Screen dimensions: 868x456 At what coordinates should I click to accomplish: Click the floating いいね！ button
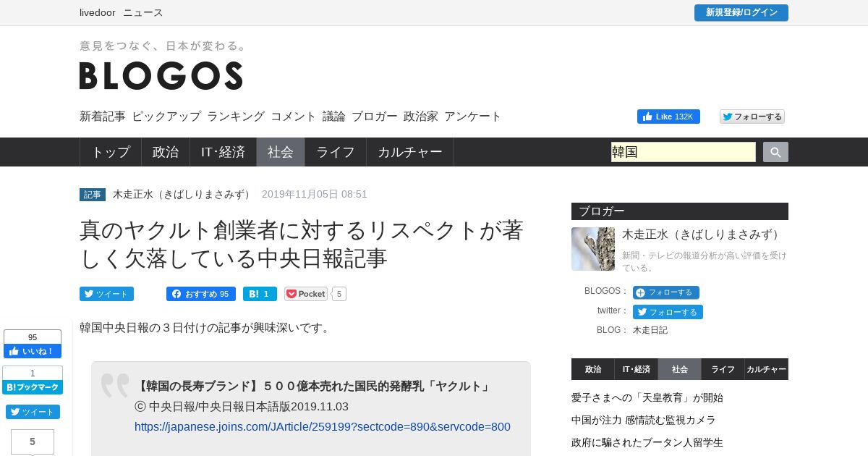[x=33, y=351]
